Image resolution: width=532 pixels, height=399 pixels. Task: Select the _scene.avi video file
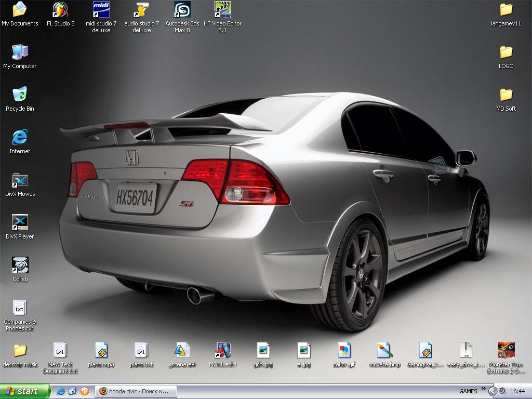pyautogui.click(x=182, y=351)
